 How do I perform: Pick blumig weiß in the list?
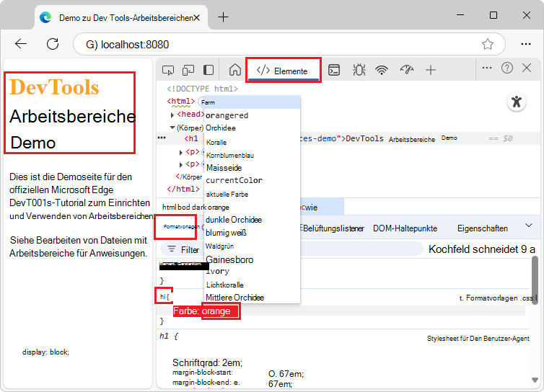pos(252,233)
